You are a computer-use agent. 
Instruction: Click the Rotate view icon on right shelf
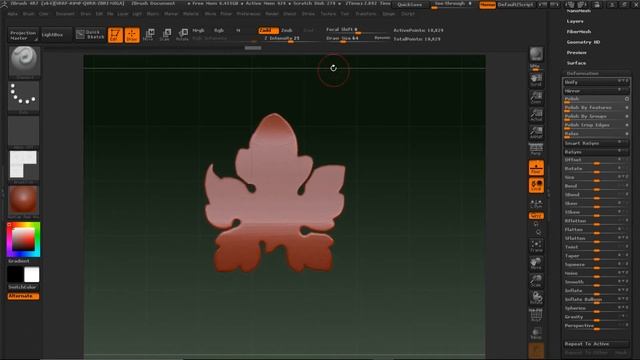(x=536, y=298)
